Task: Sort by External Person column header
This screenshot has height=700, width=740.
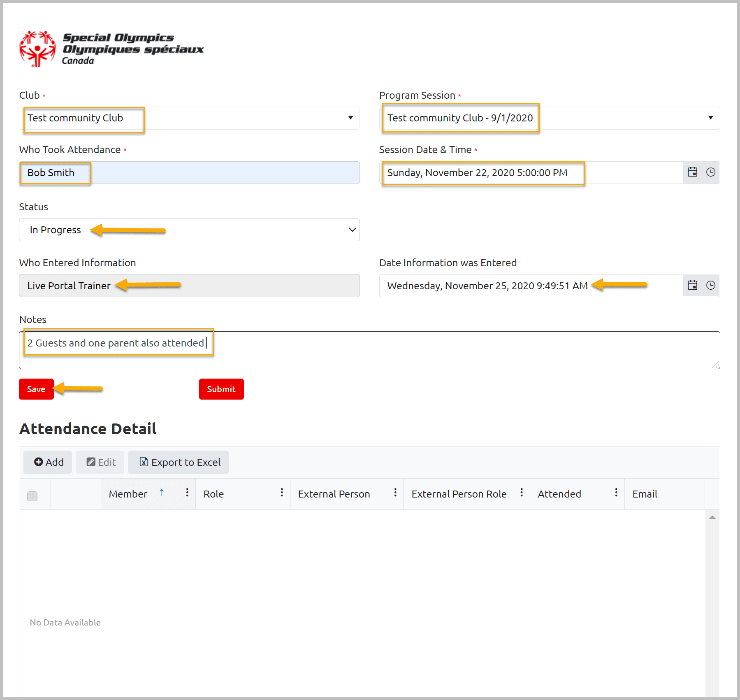Action: coord(334,494)
